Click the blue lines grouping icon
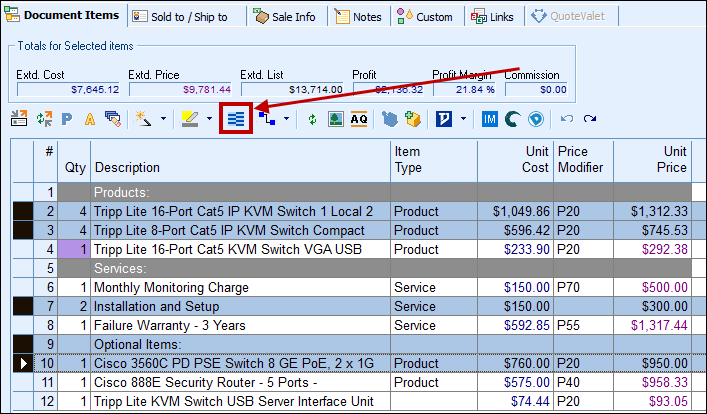The width and height of the screenshot is (707, 414). tap(236, 119)
